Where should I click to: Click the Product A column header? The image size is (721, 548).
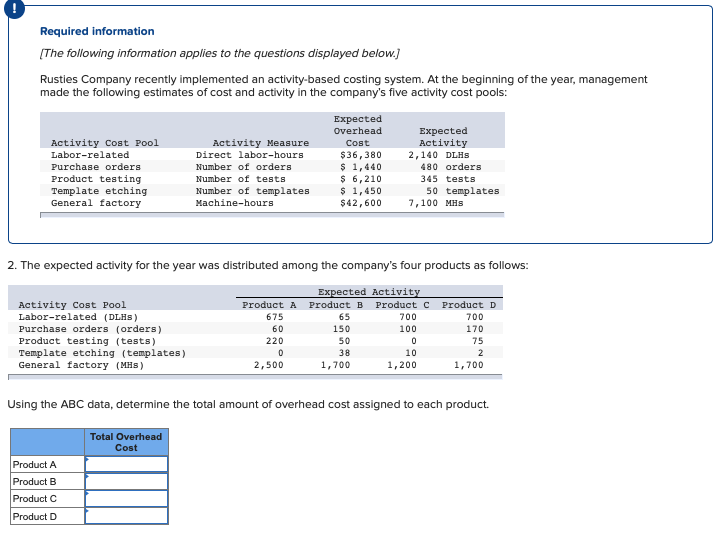click(269, 305)
